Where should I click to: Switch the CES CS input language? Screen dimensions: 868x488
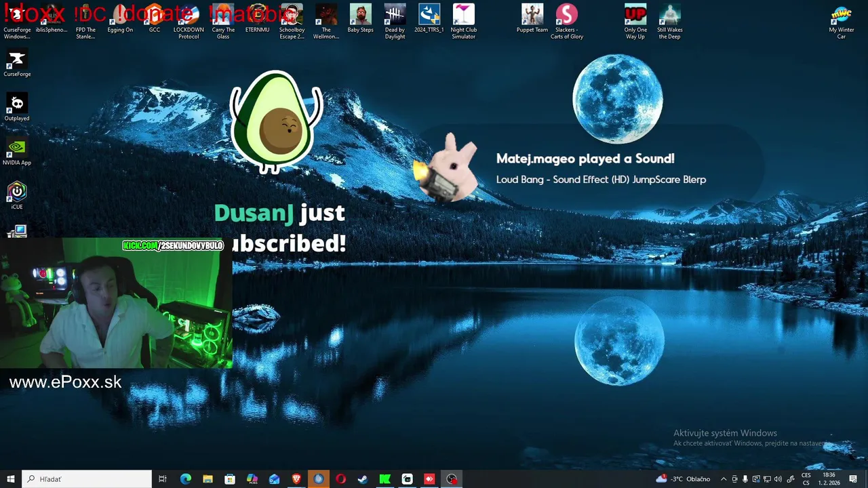806,479
